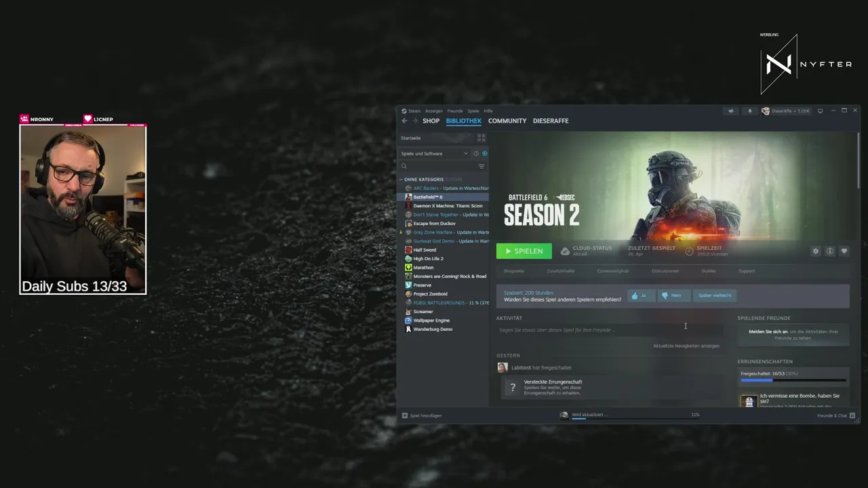Click the recent clock filter icon
Viewport: 868px width, 488px height.
476,153
